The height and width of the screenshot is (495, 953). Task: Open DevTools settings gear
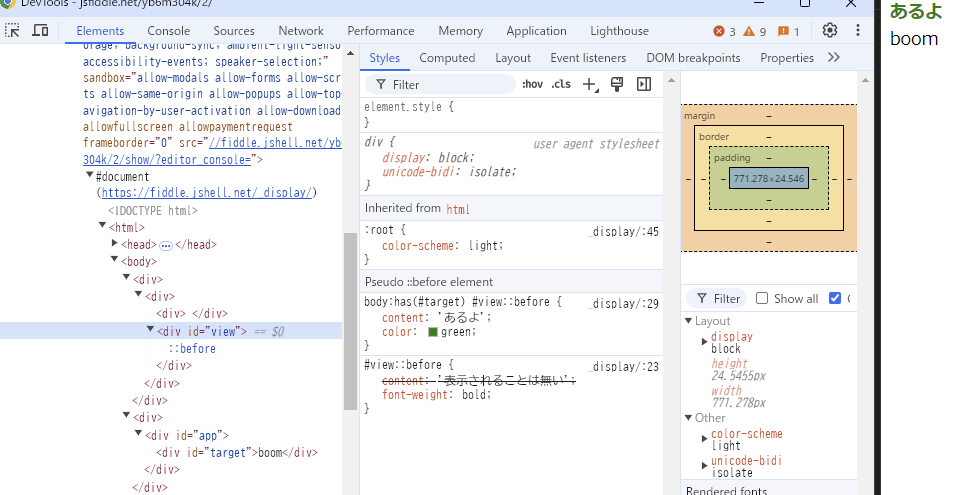830,30
